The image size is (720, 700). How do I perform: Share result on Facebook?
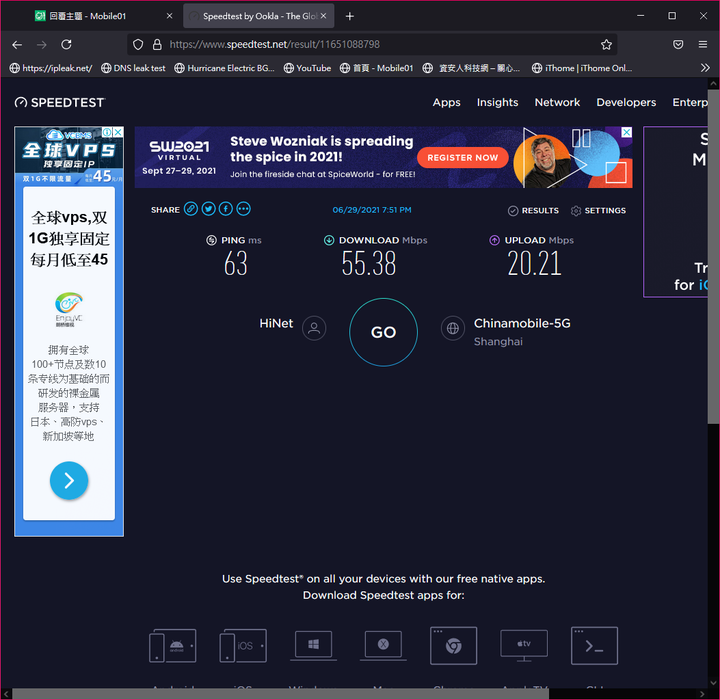click(225, 209)
